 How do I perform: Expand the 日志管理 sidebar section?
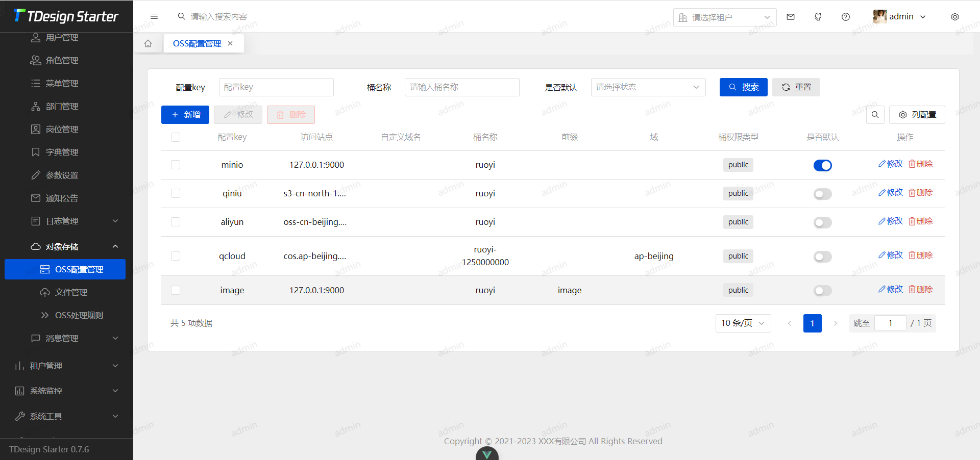[x=62, y=221]
